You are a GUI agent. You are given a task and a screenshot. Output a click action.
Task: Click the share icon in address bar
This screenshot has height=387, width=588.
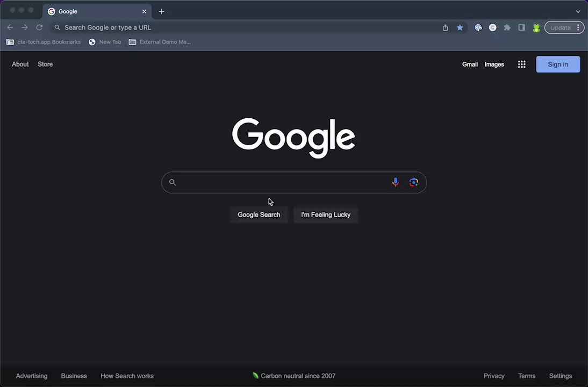coord(445,27)
